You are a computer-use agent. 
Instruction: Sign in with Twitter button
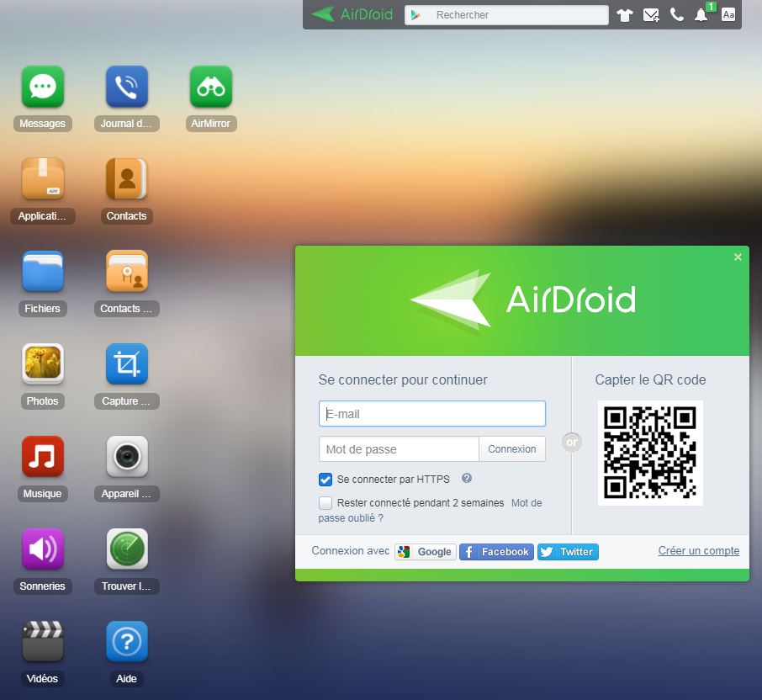pos(568,552)
